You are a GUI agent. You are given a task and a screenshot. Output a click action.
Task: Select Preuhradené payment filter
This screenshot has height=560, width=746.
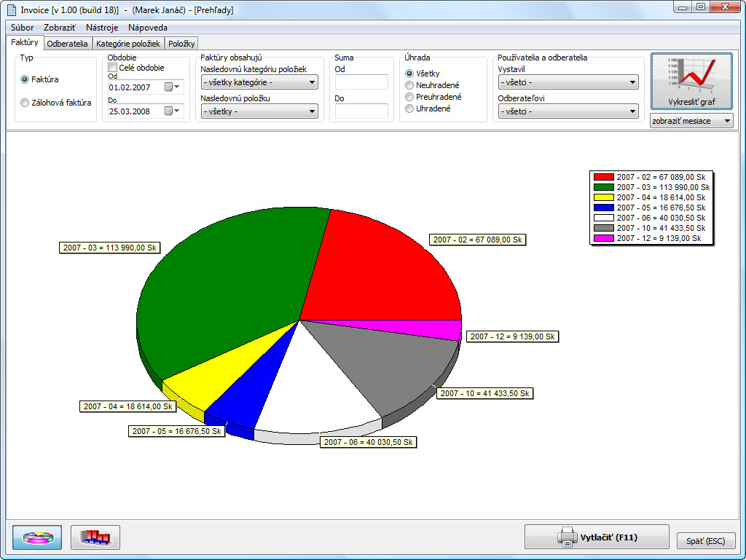point(409,97)
